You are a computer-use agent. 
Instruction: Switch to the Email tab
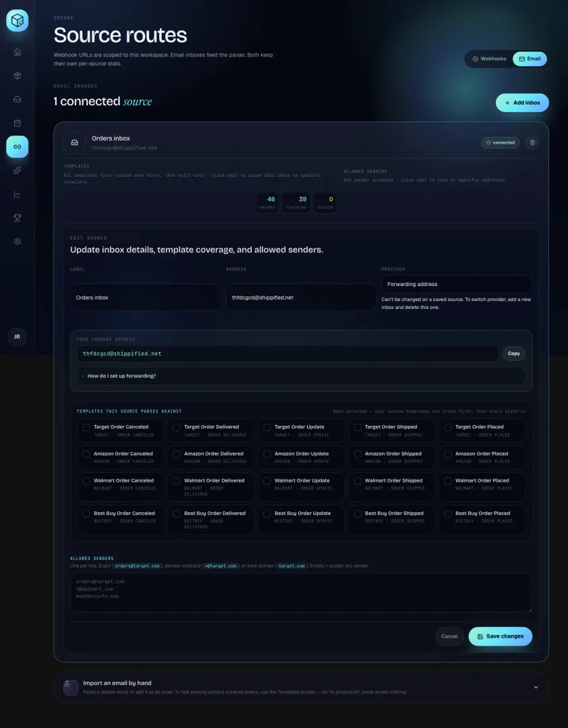click(x=530, y=59)
